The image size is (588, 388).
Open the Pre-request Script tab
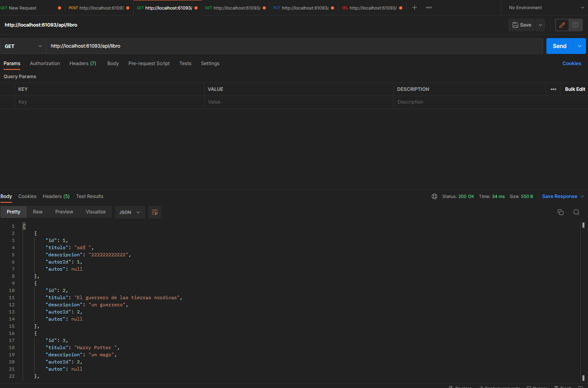[x=149, y=63]
